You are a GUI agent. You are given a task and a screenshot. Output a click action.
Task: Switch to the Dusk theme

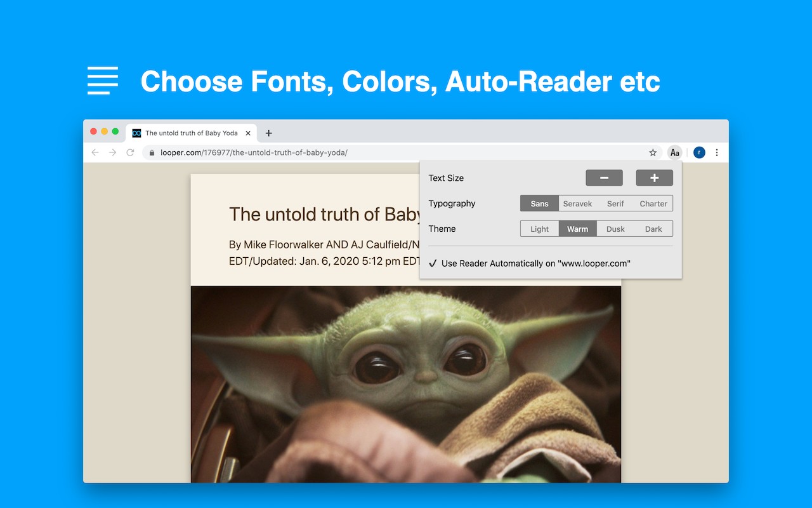615,229
